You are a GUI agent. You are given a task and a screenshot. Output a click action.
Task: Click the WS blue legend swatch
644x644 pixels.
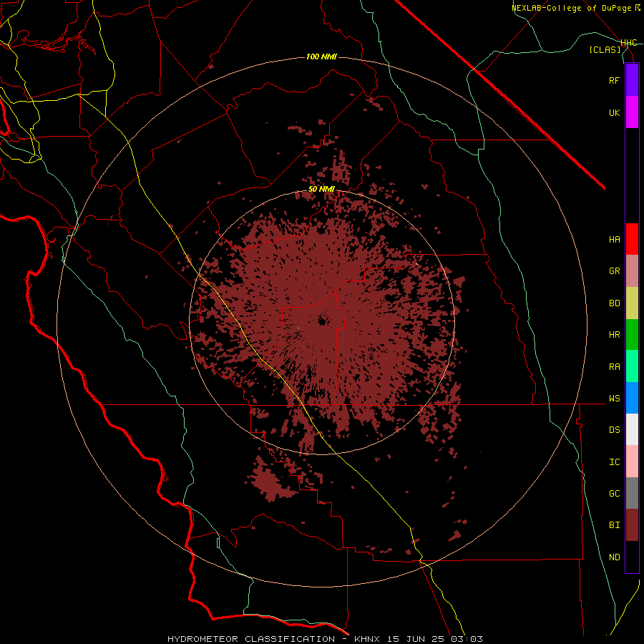pos(632,398)
